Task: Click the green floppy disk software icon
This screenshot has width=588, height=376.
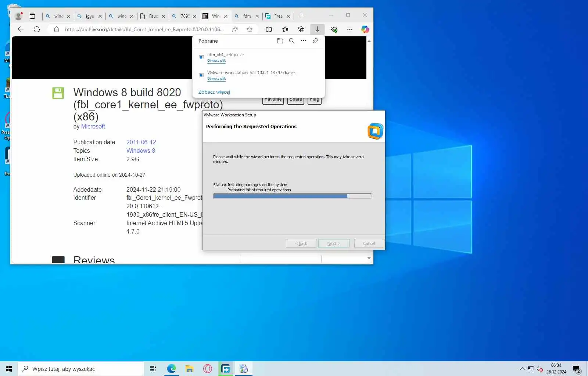Action: [x=58, y=93]
